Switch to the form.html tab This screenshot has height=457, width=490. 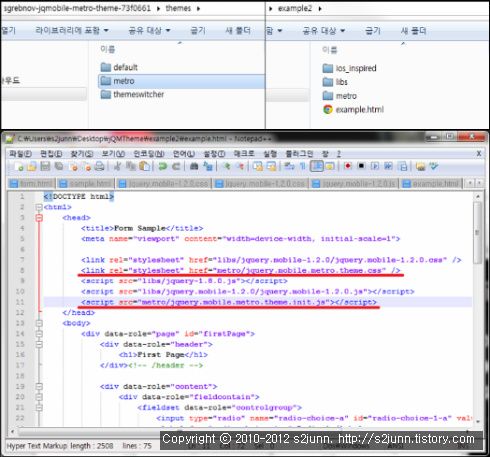tap(31, 183)
